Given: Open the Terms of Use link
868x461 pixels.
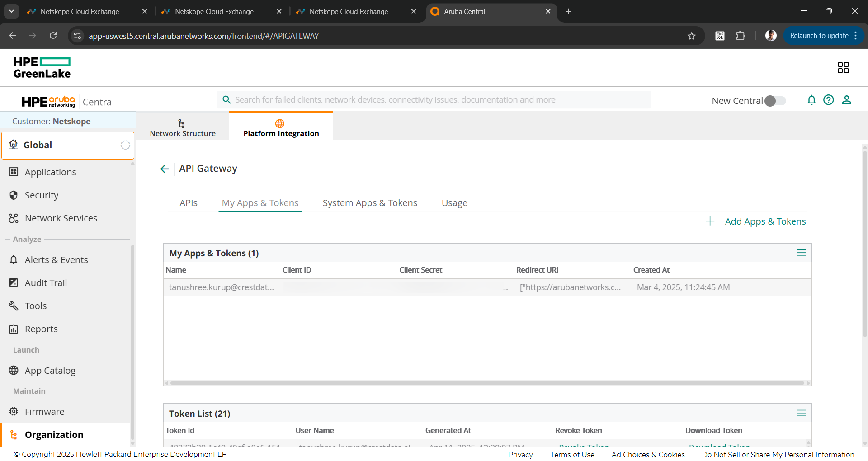Looking at the screenshot, I should 572,455.
